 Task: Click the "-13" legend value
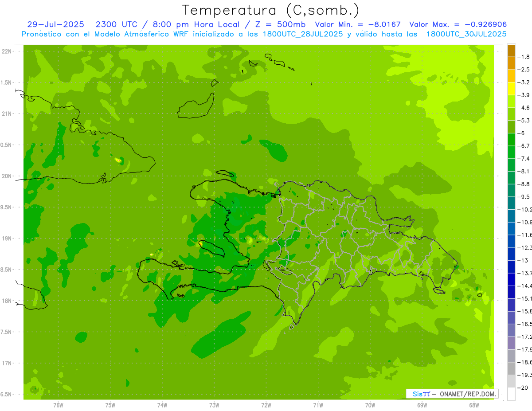524,260
